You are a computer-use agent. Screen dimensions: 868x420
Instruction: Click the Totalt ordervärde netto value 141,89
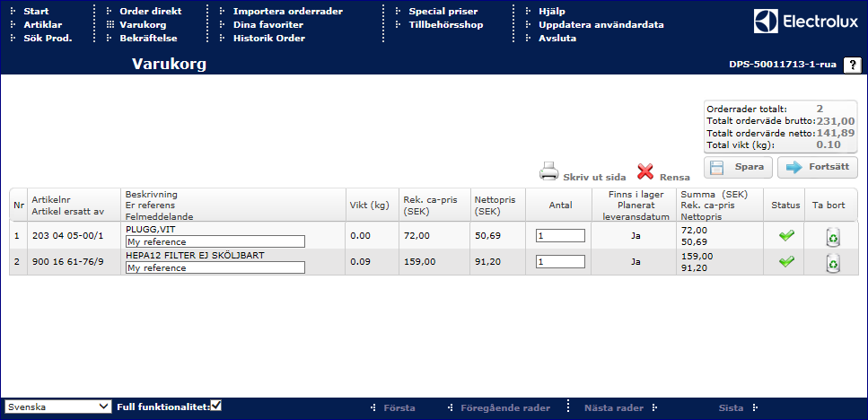click(836, 133)
